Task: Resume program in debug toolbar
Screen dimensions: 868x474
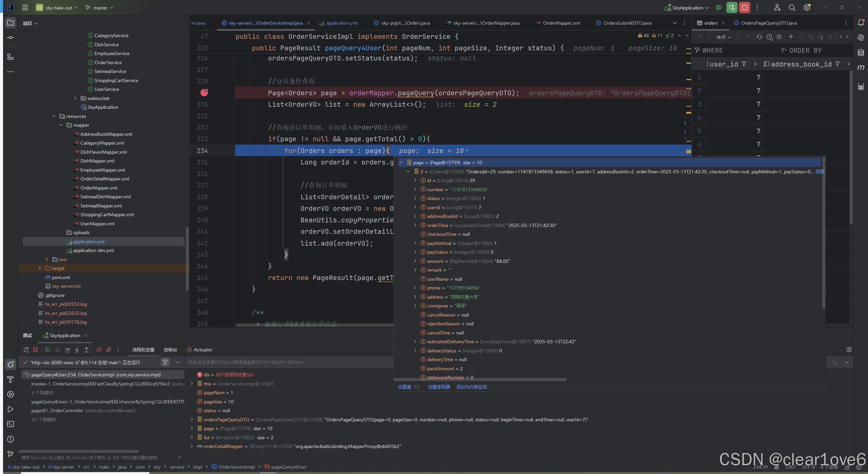Action: click(48, 350)
